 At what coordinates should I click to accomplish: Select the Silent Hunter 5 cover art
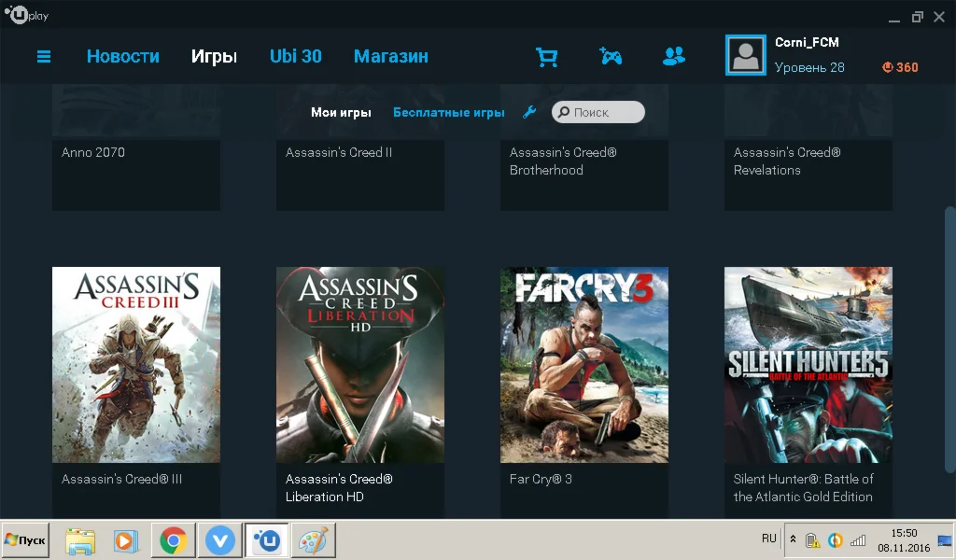[x=808, y=364]
